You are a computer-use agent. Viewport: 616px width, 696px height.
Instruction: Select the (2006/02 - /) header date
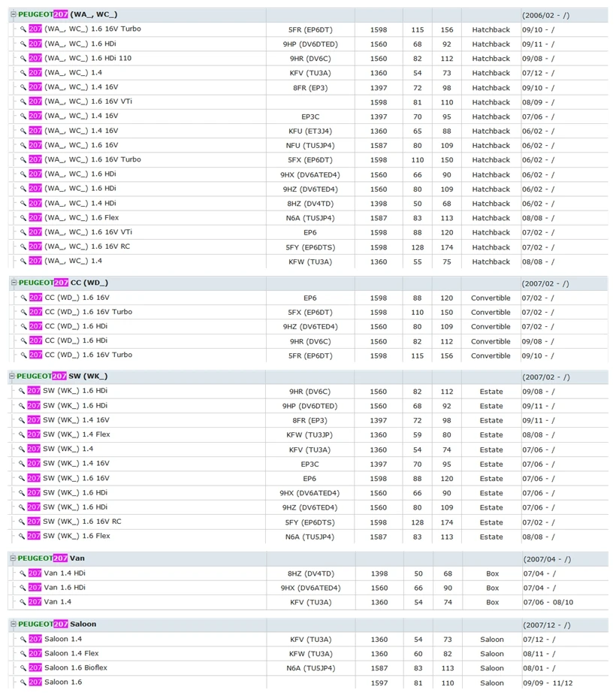click(546, 16)
